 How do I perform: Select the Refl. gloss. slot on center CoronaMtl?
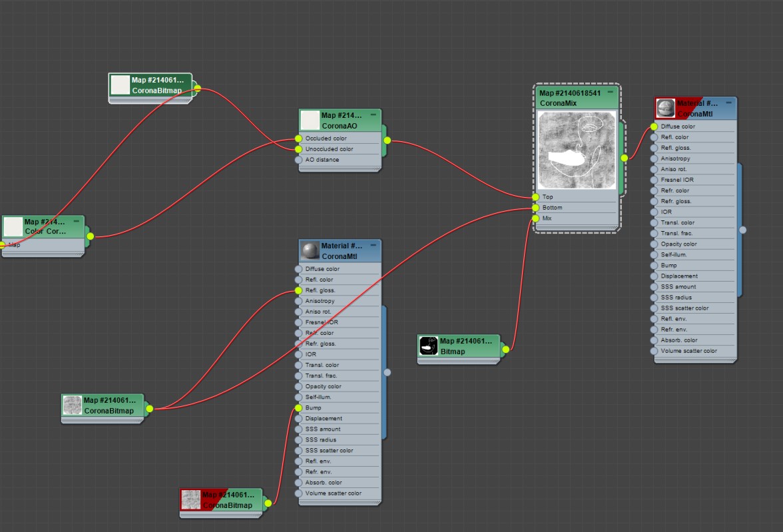click(x=340, y=290)
